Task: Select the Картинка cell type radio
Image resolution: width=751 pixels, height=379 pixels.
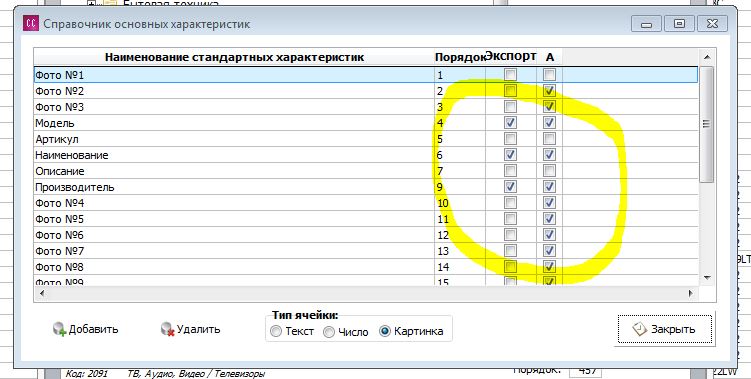Action: coord(385,331)
